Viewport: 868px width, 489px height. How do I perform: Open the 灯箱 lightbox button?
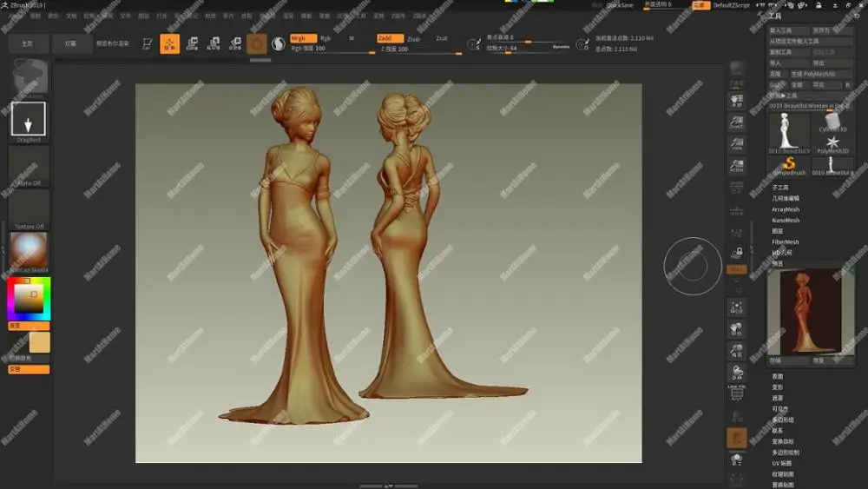pos(71,43)
